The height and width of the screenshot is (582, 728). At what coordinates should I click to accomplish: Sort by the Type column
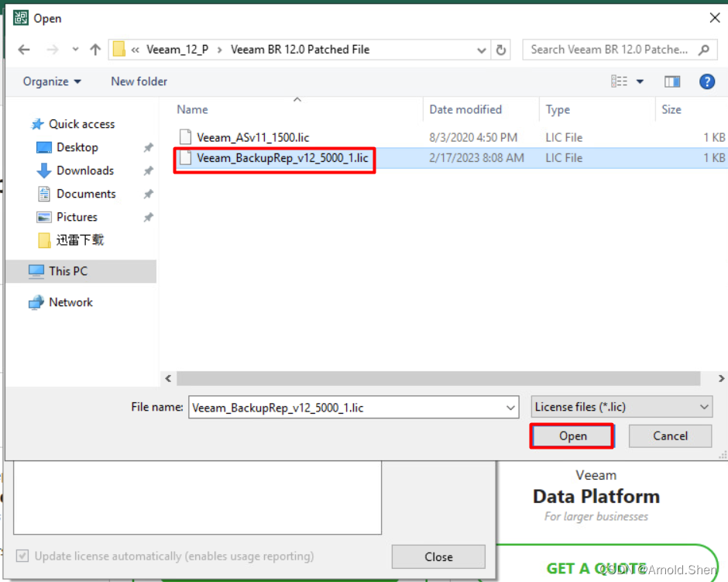point(558,109)
